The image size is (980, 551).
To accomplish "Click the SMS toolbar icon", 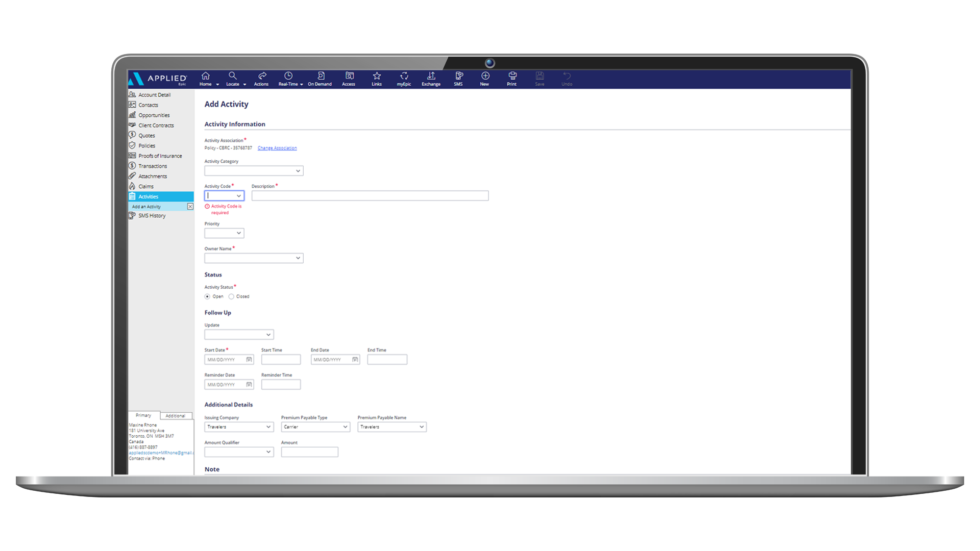I will (458, 76).
